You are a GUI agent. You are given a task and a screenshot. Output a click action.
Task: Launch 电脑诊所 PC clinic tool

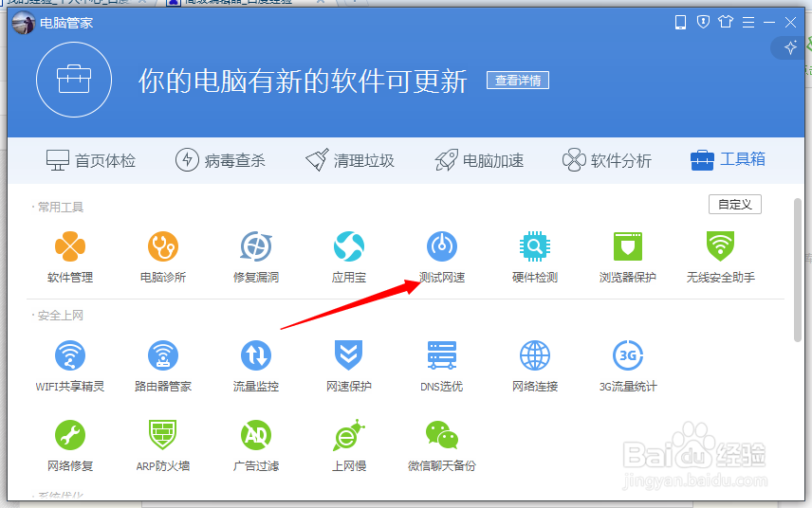163,257
